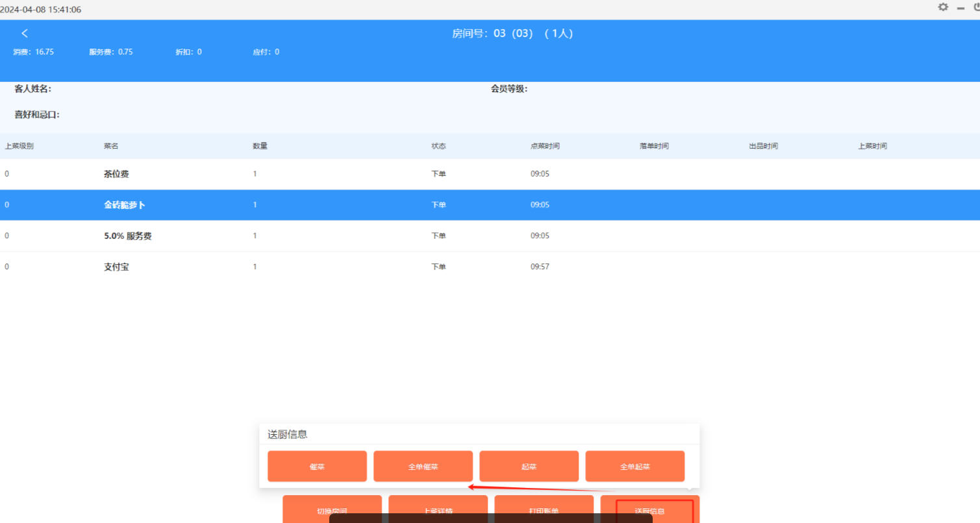Viewport: 980px width, 523px height.
Task: Click the 起菜 button
Action: pos(529,466)
